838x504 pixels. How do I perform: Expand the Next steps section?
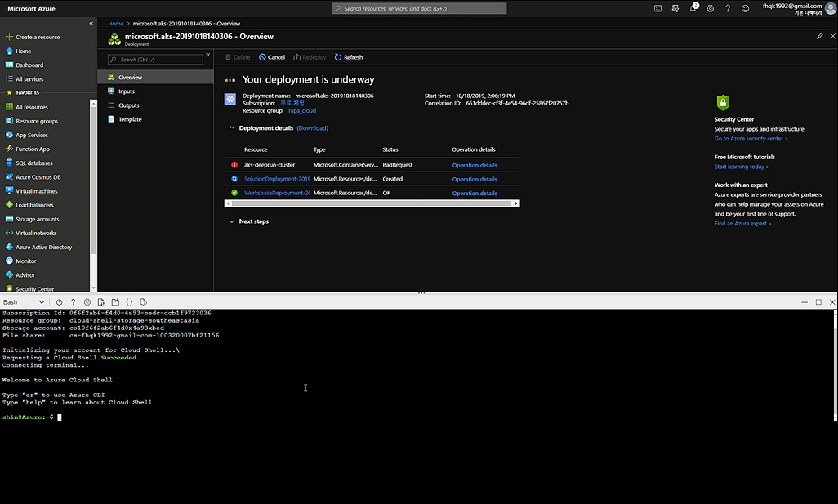(231, 221)
